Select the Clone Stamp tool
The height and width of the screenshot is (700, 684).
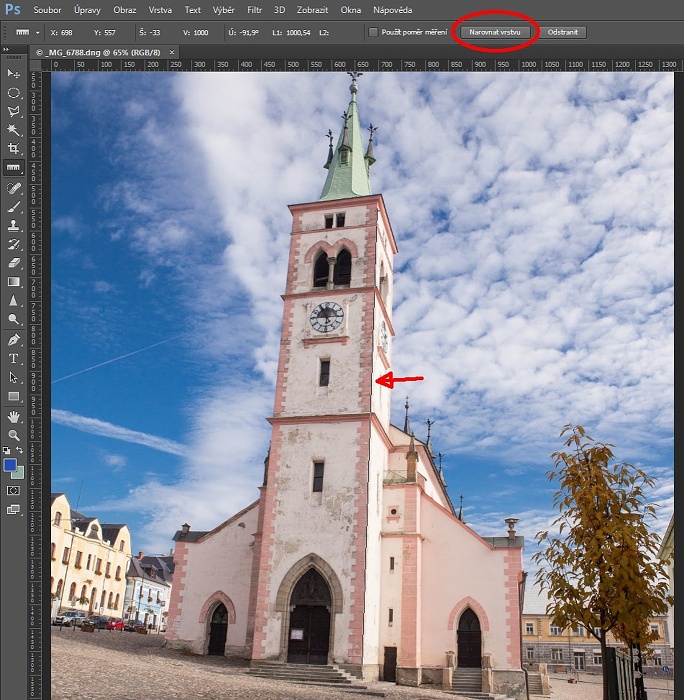coord(14,225)
